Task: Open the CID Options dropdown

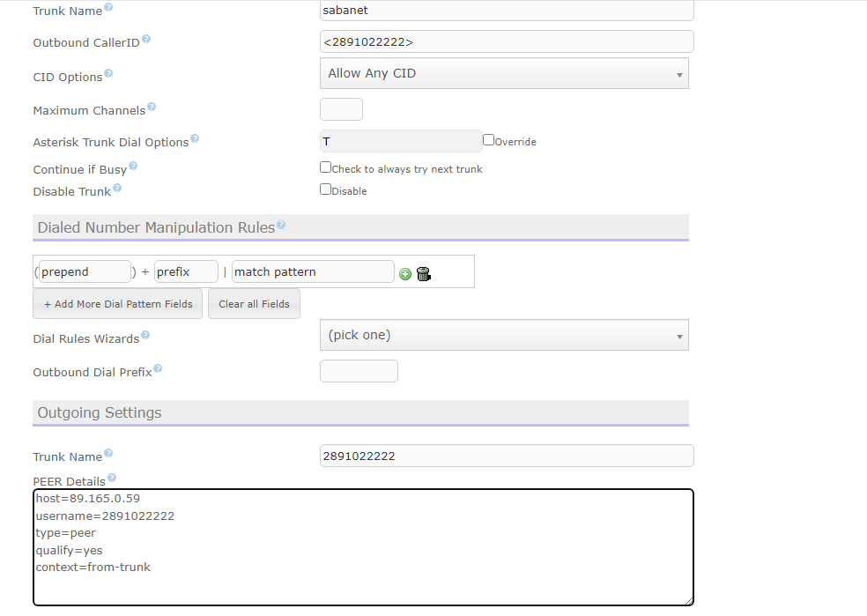Action: point(503,74)
